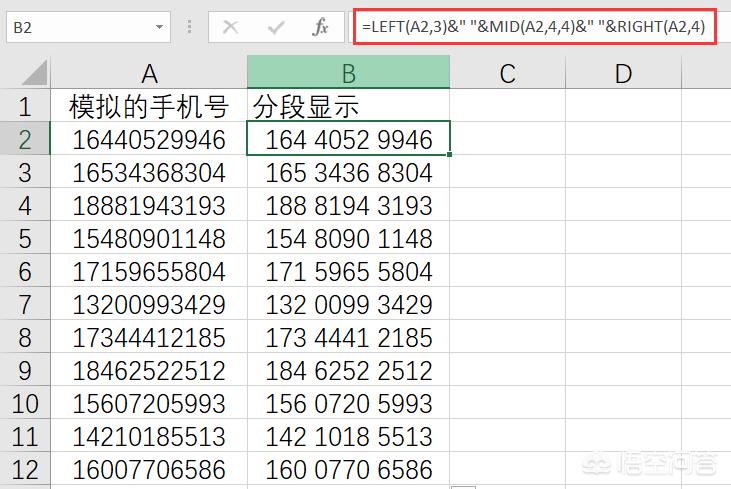This screenshot has width=731, height=489.
Task: Click the Name Box showing B2
Action: [89, 28]
